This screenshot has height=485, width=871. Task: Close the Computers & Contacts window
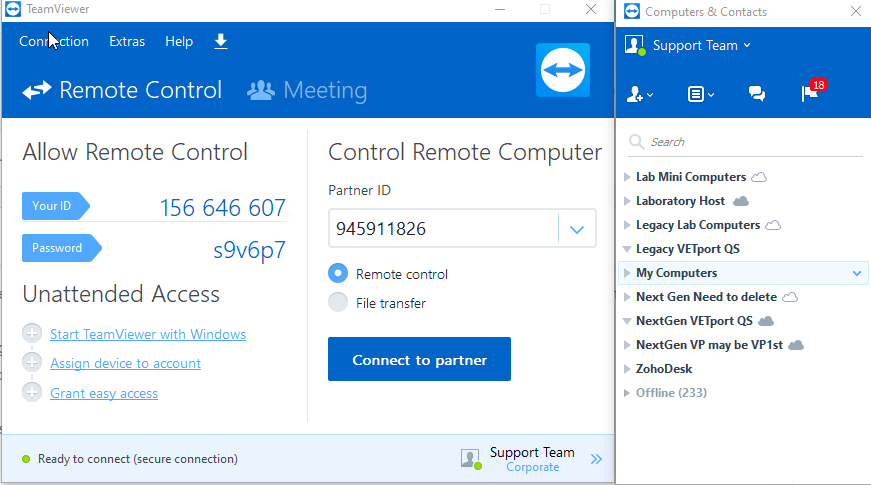pyautogui.click(x=855, y=11)
